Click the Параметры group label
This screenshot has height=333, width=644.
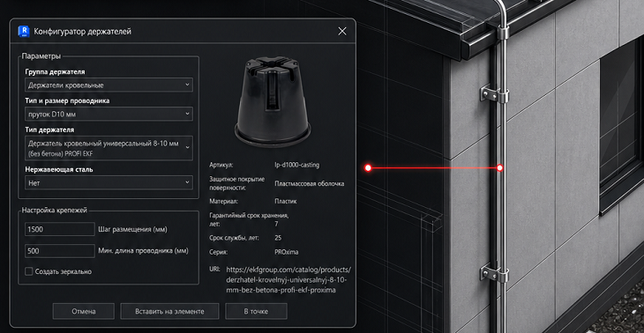[41, 56]
